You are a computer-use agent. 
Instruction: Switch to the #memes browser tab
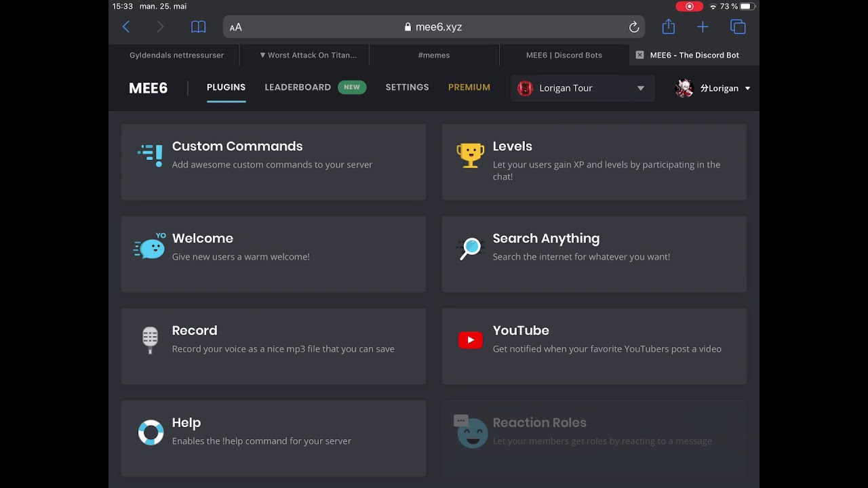pyautogui.click(x=434, y=55)
